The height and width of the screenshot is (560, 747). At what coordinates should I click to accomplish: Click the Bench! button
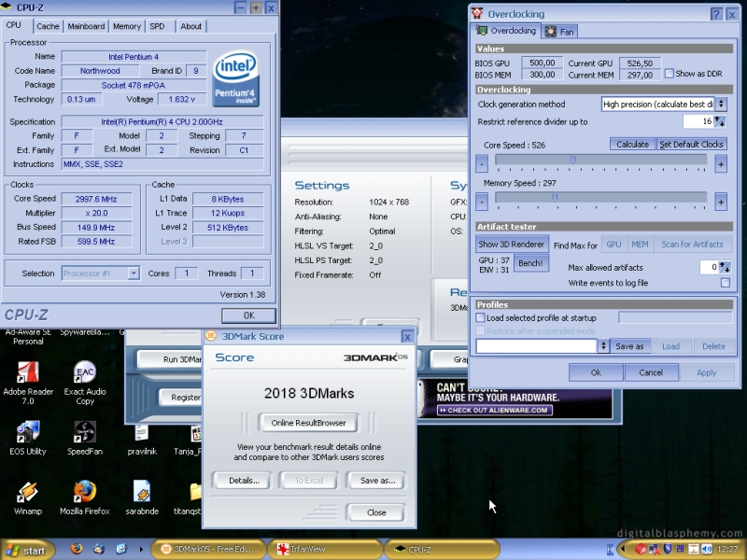pyautogui.click(x=530, y=263)
